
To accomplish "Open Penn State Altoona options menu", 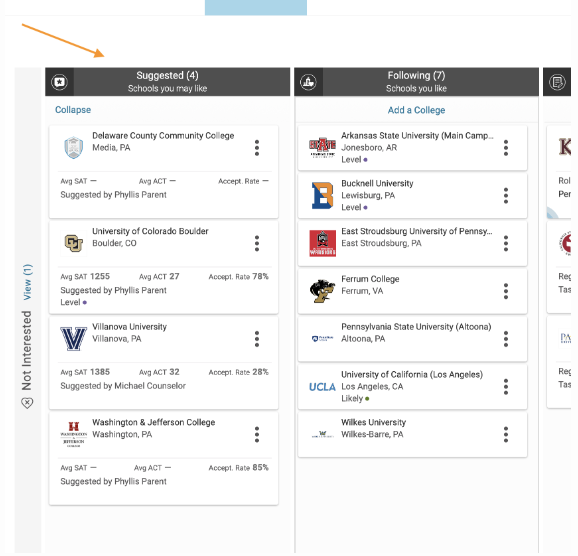I will click(x=506, y=339).
